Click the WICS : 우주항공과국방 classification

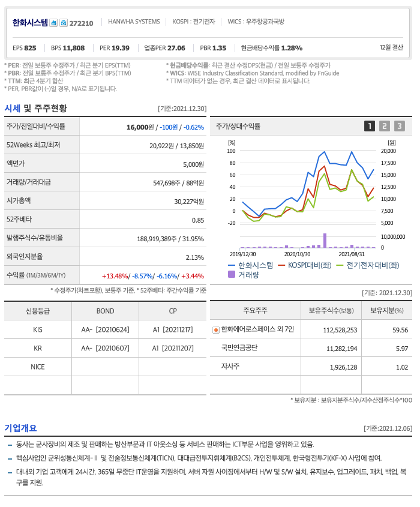pos(256,22)
